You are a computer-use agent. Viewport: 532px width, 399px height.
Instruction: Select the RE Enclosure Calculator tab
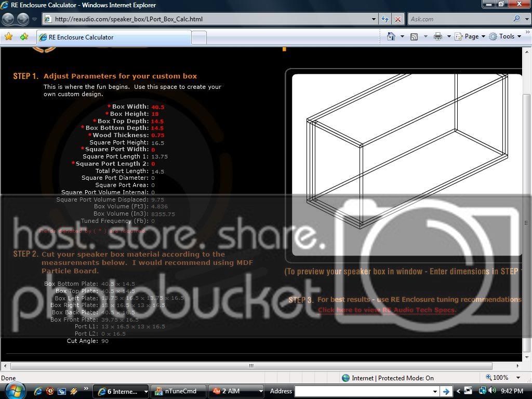114,37
